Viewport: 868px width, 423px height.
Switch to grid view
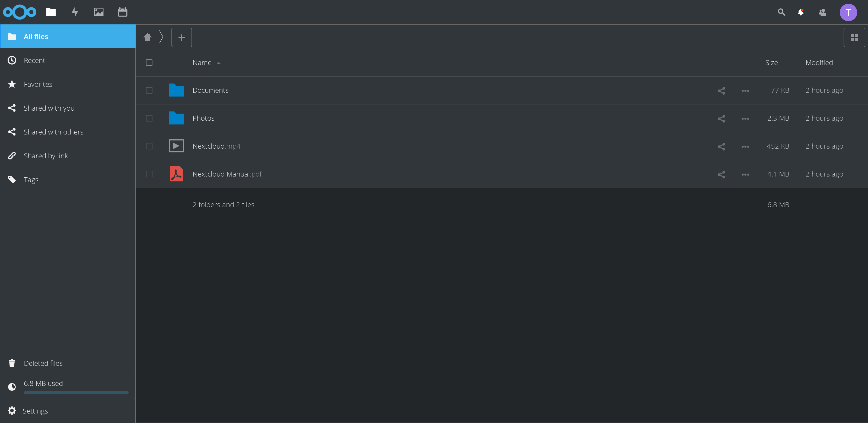854,37
